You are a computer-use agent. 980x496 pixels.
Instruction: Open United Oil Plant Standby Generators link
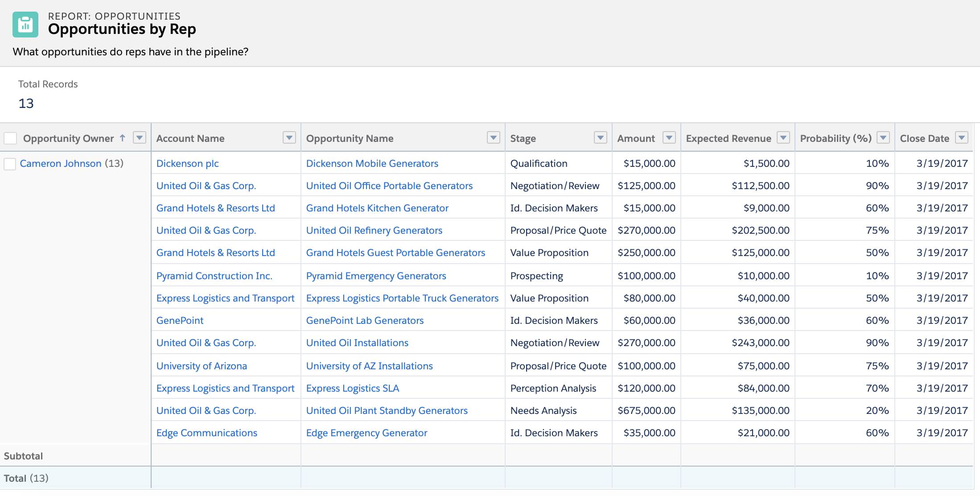[x=387, y=410]
